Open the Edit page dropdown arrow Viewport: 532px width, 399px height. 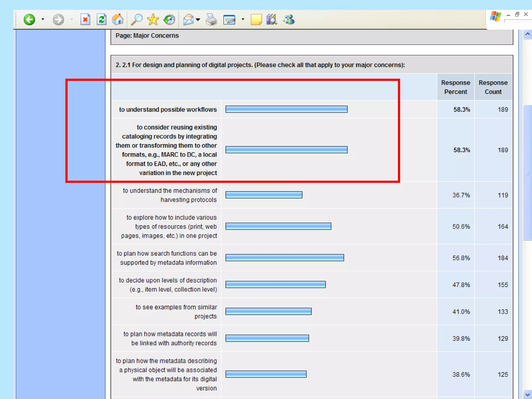coord(243,19)
